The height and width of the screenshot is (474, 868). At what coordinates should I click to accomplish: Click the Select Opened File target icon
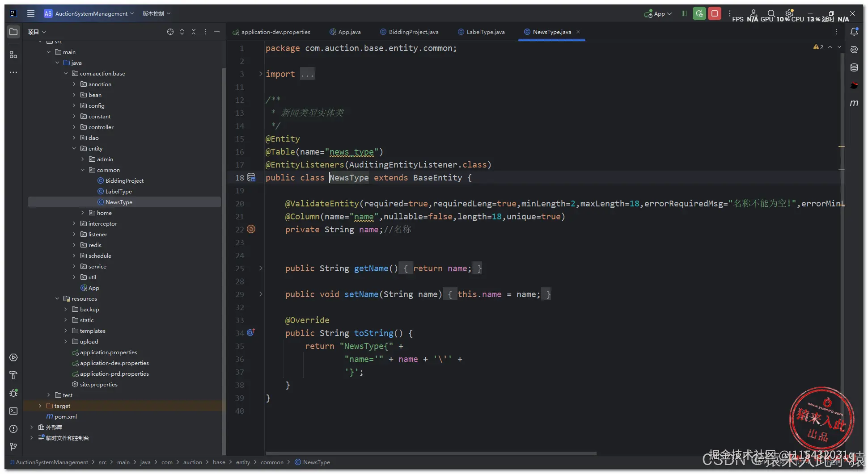coord(170,32)
